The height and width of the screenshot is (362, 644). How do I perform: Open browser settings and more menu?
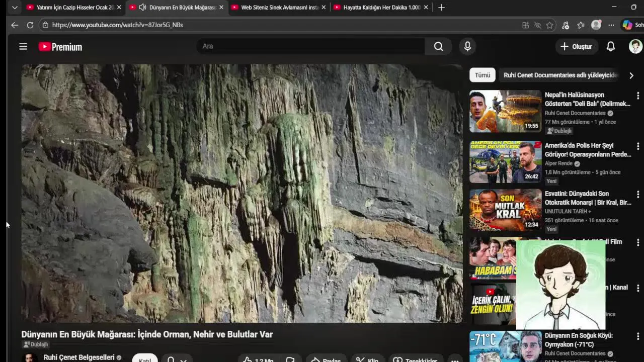coord(611,25)
